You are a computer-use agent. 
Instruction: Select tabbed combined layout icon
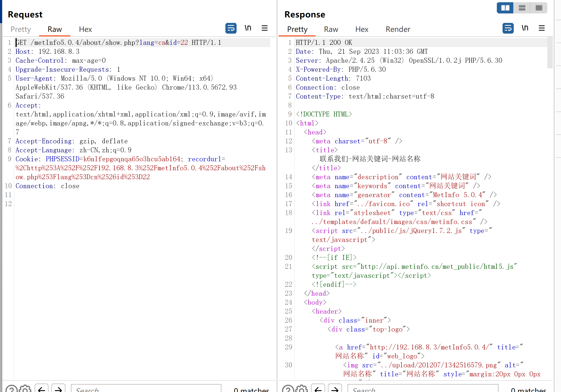(539, 8)
